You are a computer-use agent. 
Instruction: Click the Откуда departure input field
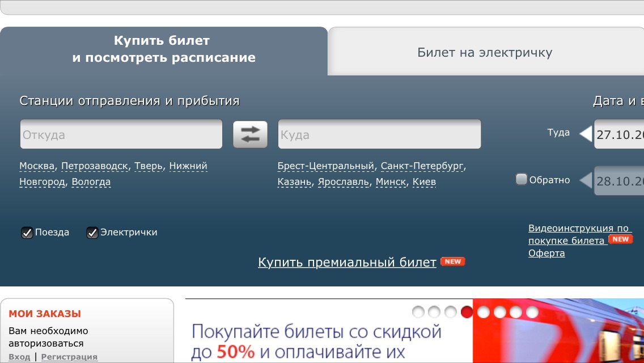121,134
